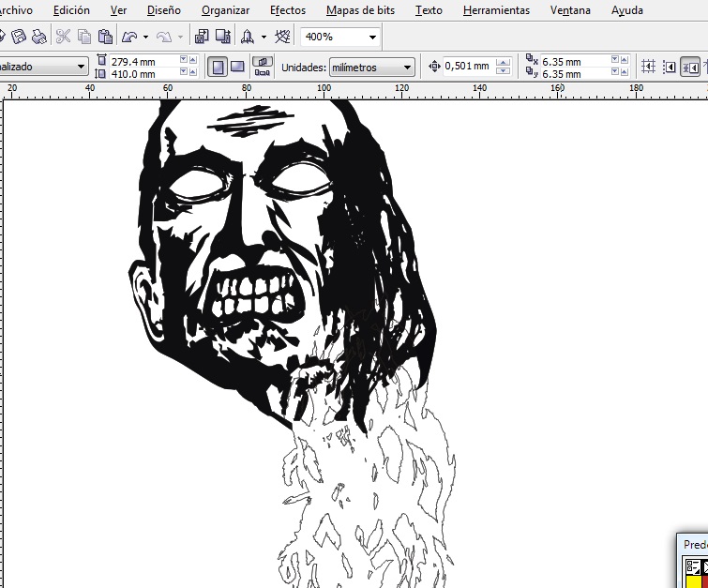Open the Herramientas menu
This screenshot has width=708, height=588.
(x=496, y=10)
